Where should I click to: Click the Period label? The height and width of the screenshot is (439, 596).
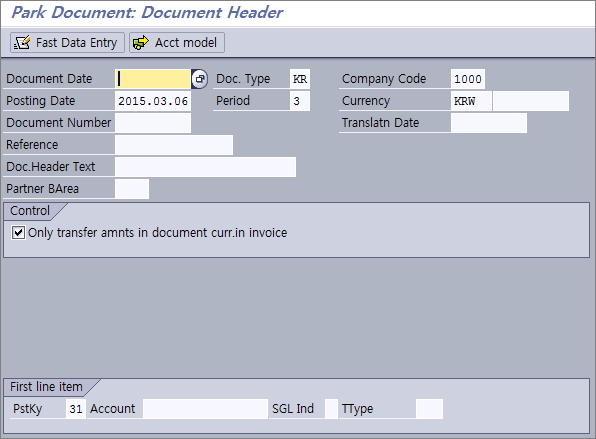(233, 101)
